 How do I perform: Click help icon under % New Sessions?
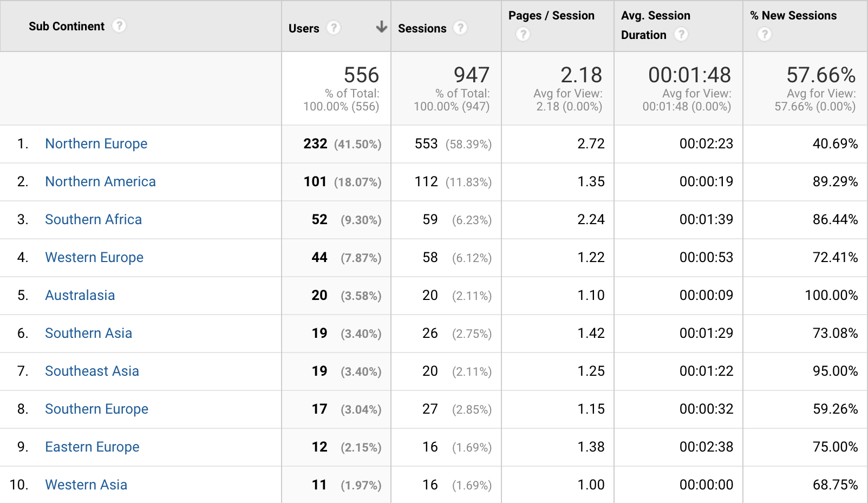click(765, 35)
